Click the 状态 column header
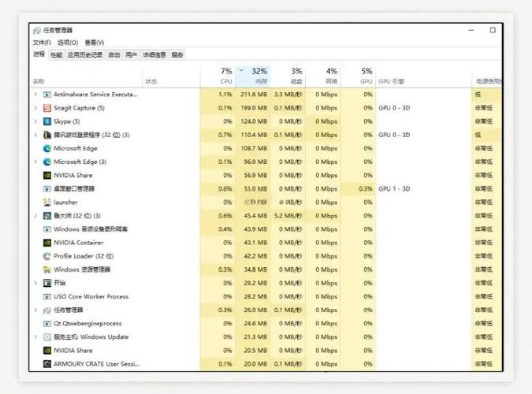This screenshot has width=532, height=394. click(171, 76)
